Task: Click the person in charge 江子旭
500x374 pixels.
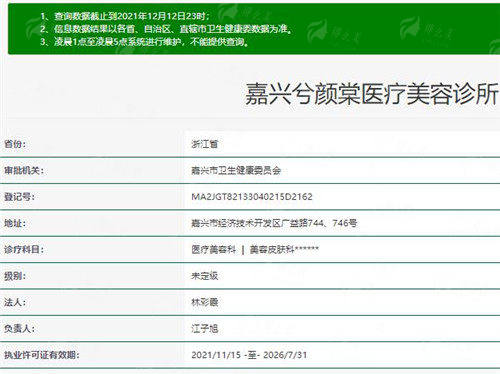Action: click(x=205, y=329)
